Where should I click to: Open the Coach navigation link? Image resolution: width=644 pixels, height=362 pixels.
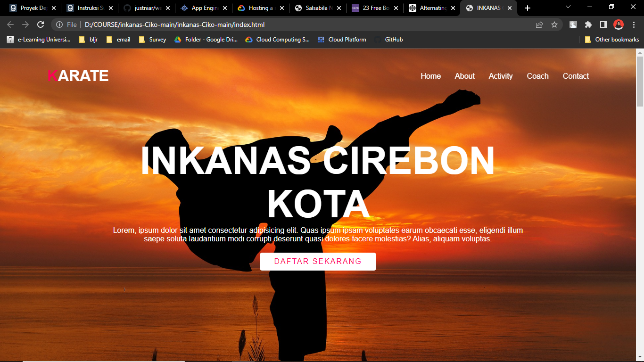click(537, 76)
